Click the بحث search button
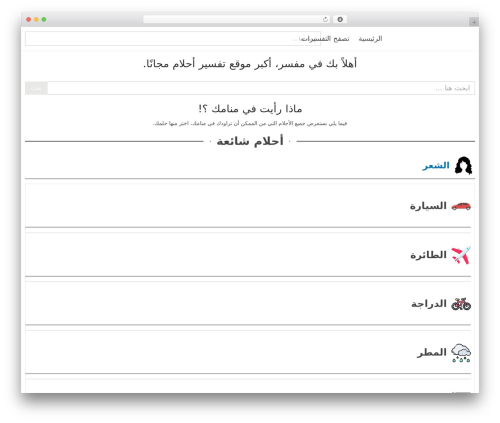The width and height of the screenshot is (500, 423). (36, 88)
